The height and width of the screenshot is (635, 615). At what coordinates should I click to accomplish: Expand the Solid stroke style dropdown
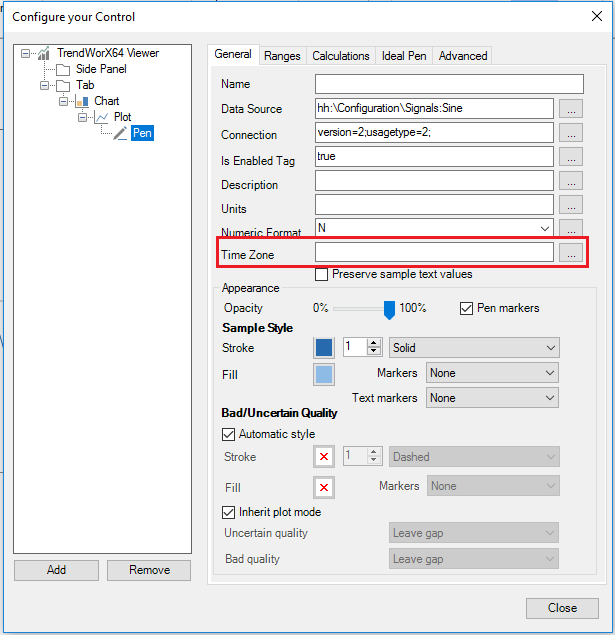pos(474,348)
